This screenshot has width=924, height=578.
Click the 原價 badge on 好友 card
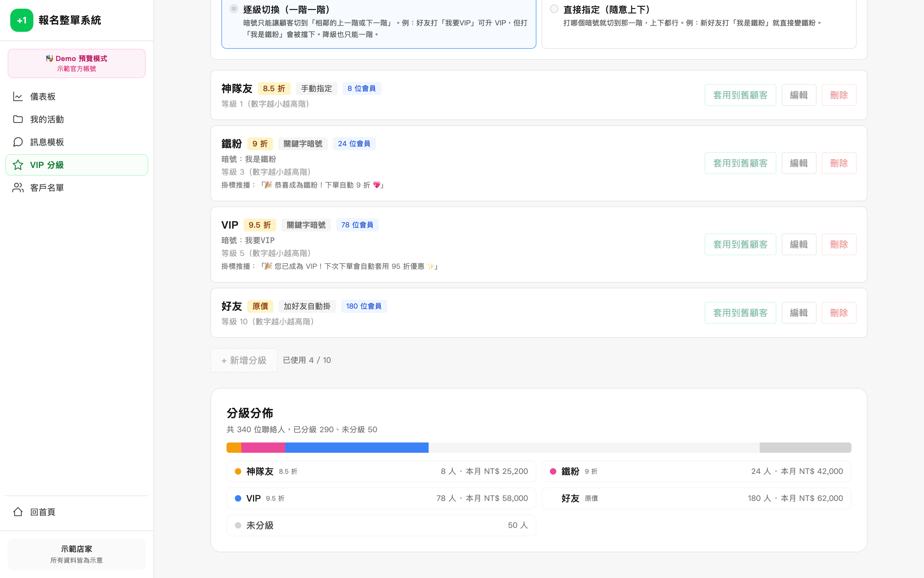[261, 306]
